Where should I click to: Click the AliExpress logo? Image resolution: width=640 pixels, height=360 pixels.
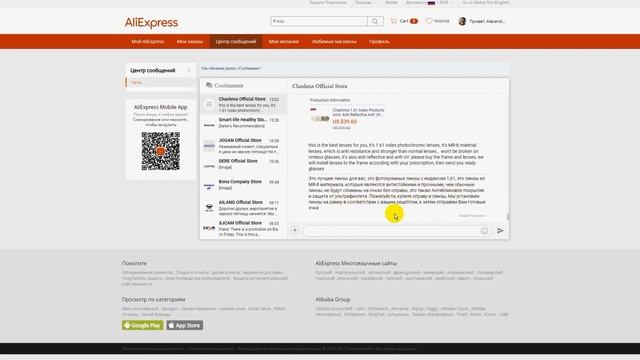click(151, 22)
